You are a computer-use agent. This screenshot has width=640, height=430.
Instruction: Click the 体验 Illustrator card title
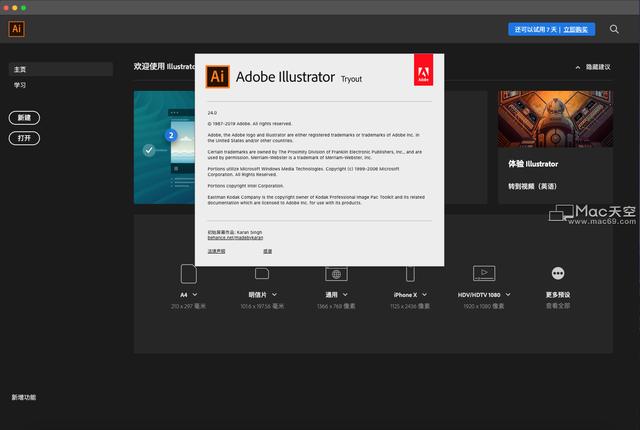click(x=533, y=164)
